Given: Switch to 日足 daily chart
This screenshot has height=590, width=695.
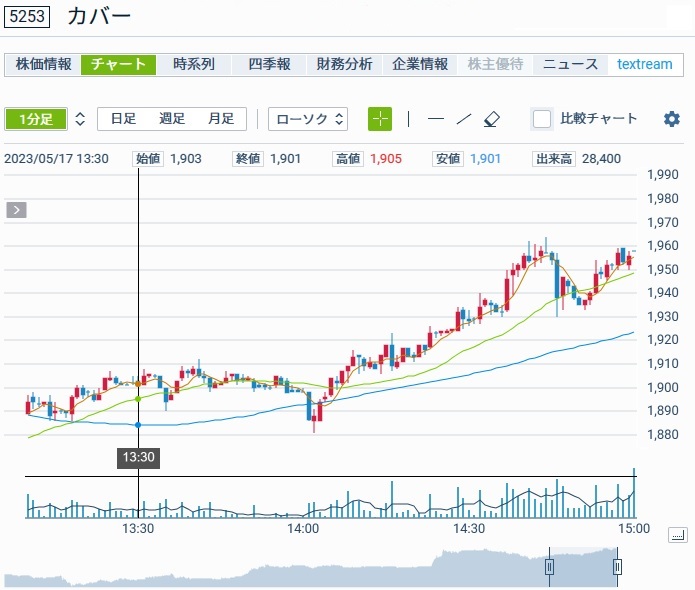Looking at the screenshot, I should [123, 119].
